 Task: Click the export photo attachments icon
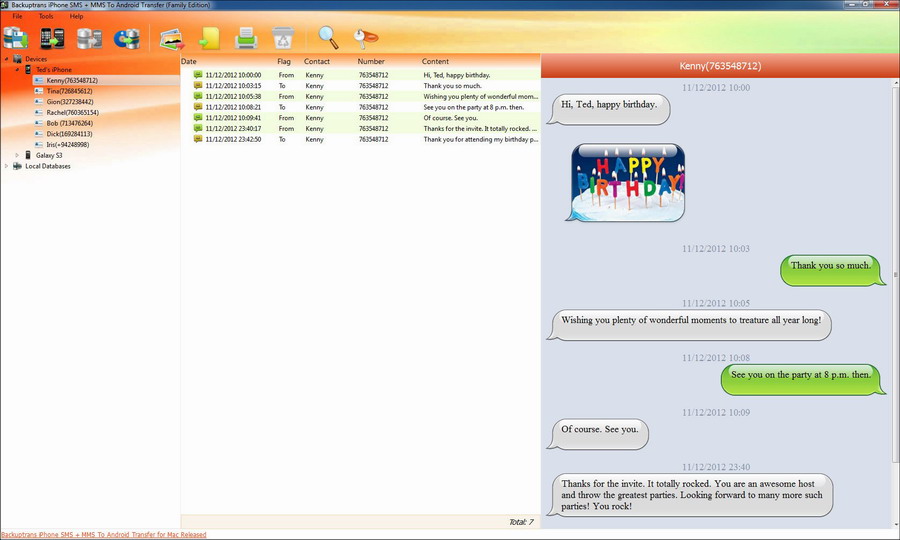click(x=172, y=39)
